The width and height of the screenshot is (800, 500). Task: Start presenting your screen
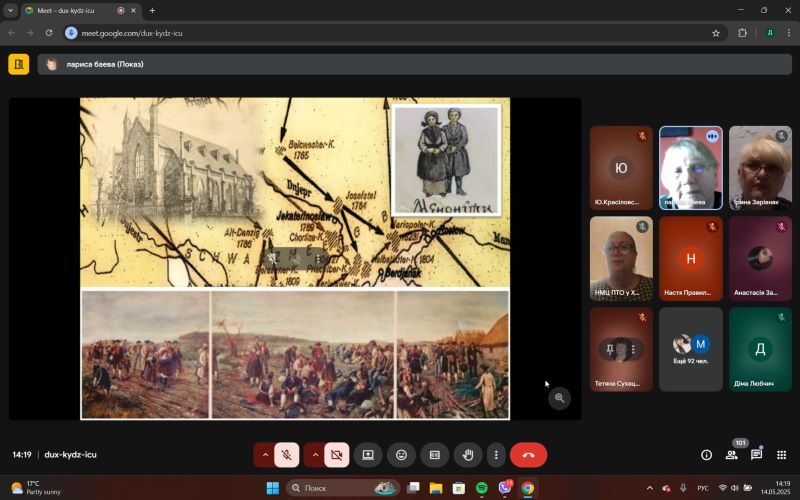tap(368, 455)
